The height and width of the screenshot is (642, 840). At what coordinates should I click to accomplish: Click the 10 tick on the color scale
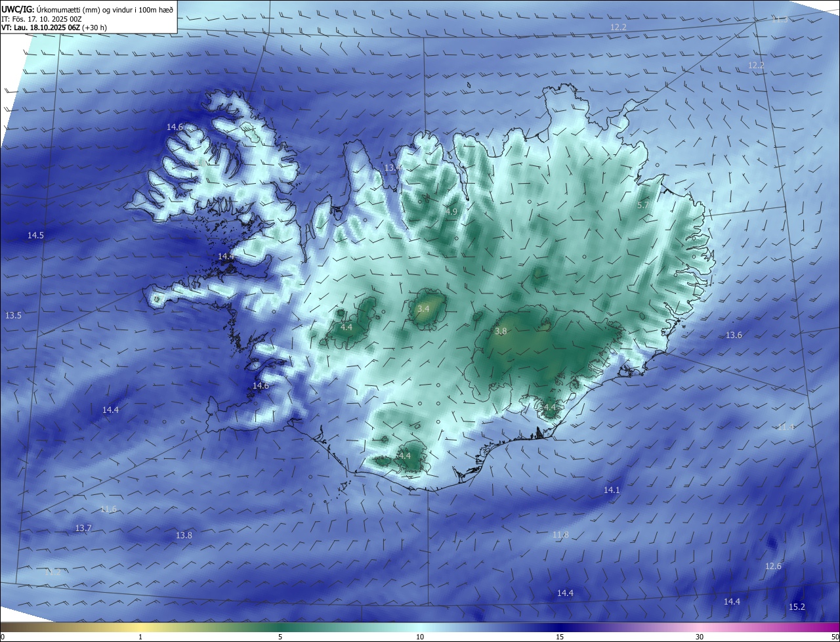420,637
